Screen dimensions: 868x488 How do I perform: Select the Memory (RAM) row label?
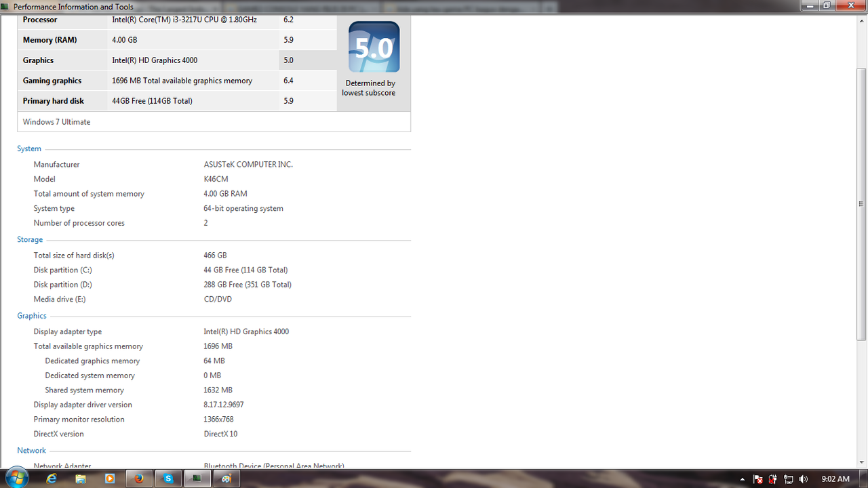[x=50, y=40]
